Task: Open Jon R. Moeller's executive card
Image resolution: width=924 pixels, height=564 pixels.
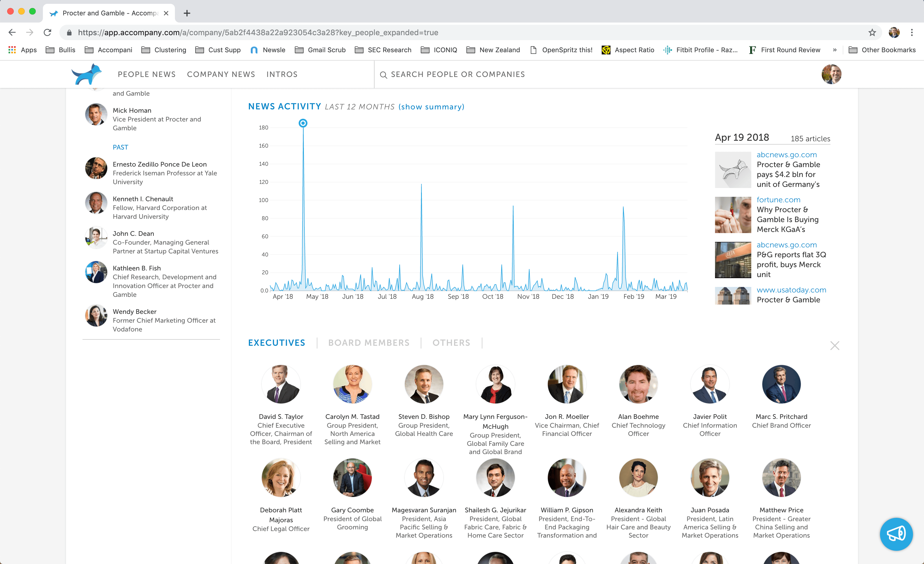Action: pos(566,401)
